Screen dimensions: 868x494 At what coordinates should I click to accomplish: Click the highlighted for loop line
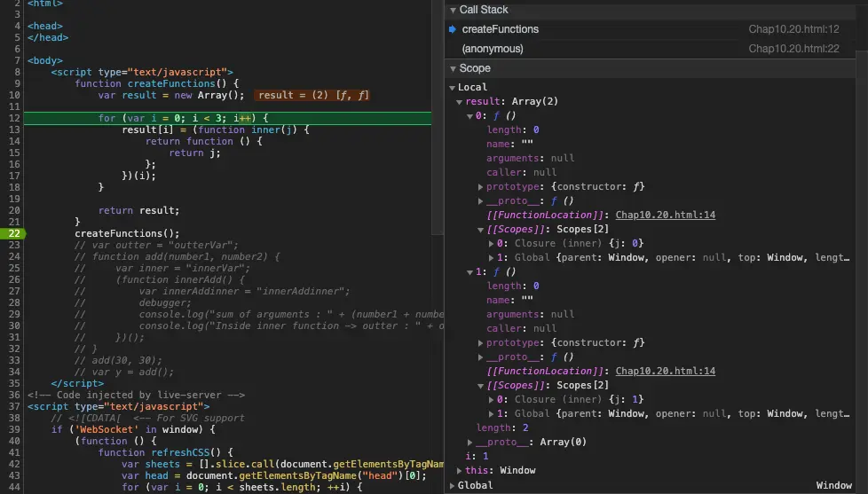(227, 118)
